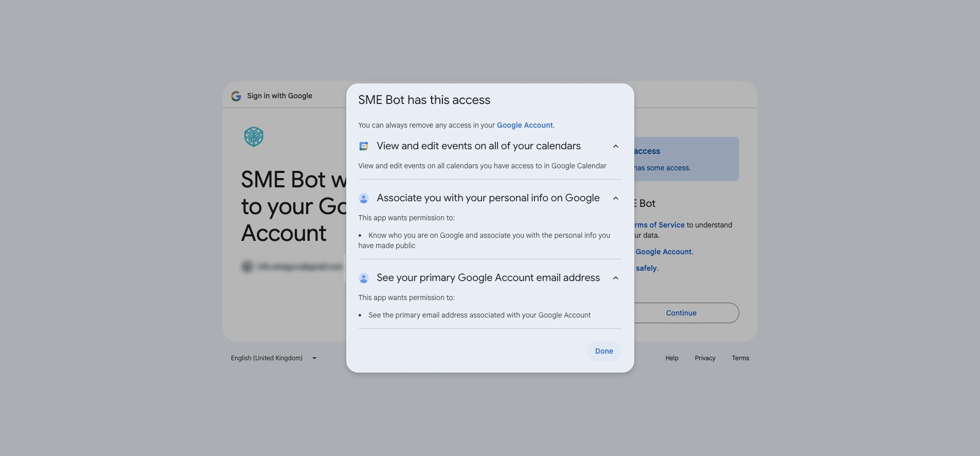Click 'View and edit events on all of your calendars'
The width and height of the screenshot is (980, 456).
[x=478, y=146]
